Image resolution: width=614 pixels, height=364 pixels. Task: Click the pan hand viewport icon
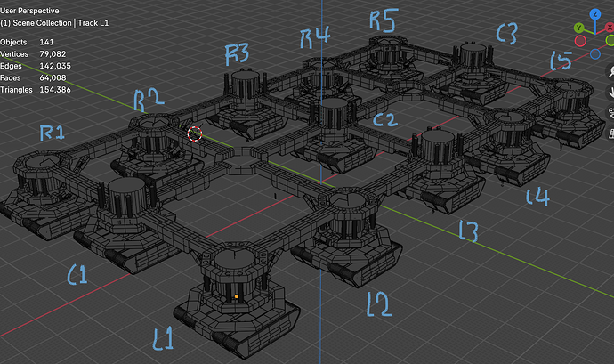tap(610, 93)
